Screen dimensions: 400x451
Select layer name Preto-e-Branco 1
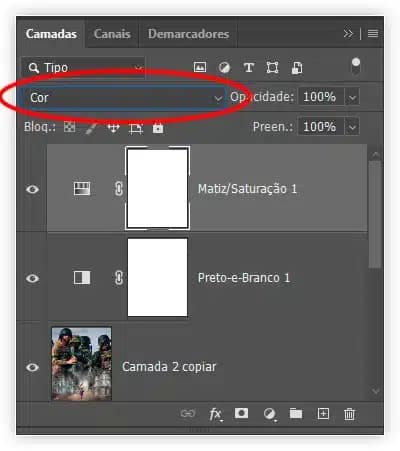(x=244, y=278)
